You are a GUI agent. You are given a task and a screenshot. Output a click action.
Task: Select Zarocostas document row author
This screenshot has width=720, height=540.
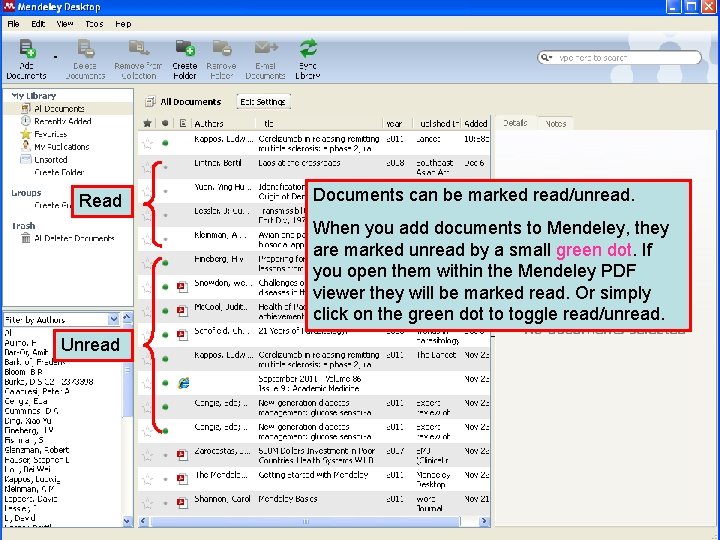point(223,451)
